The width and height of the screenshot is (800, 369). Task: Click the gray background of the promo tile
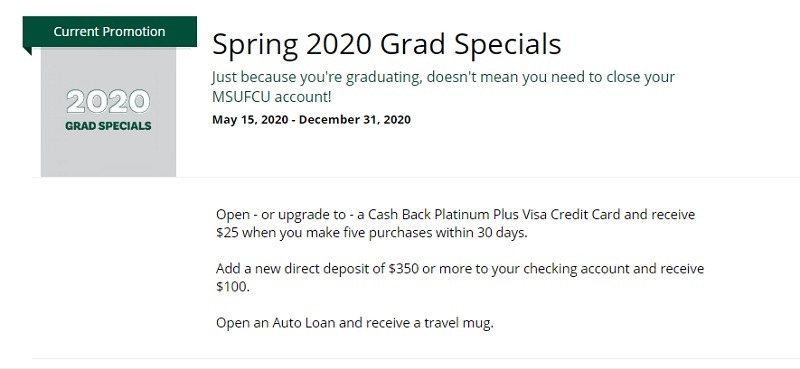pos(108,156)
